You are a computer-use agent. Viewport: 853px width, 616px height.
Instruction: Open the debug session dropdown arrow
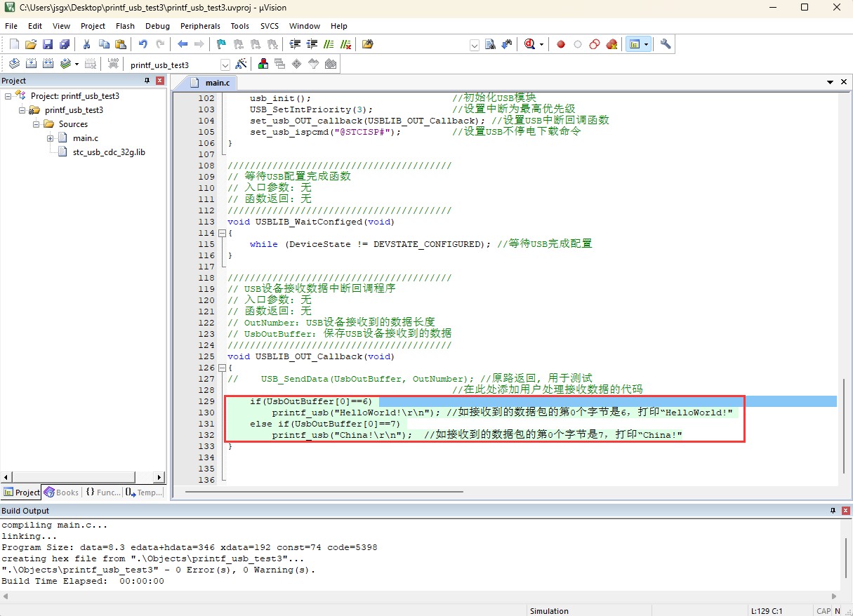(x=541, y=44)
